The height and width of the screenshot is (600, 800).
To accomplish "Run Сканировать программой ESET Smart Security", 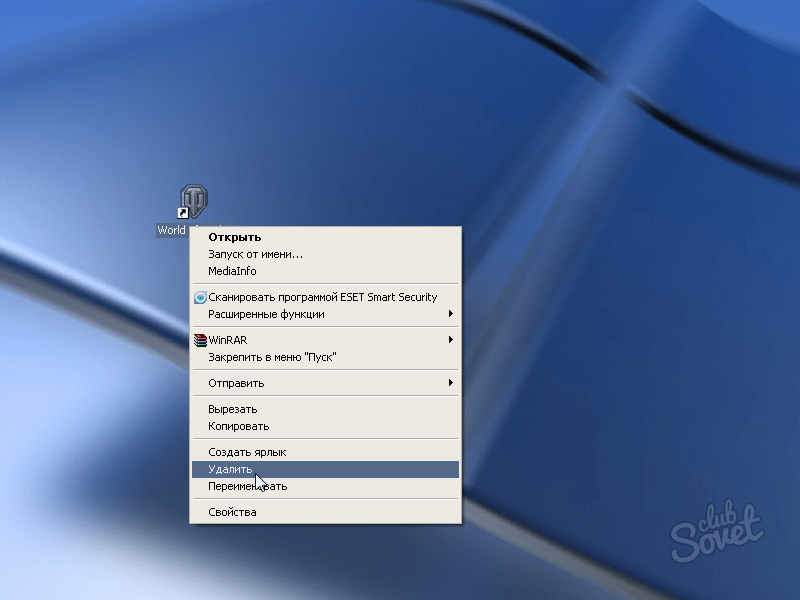I will click(x=322, y=297).
